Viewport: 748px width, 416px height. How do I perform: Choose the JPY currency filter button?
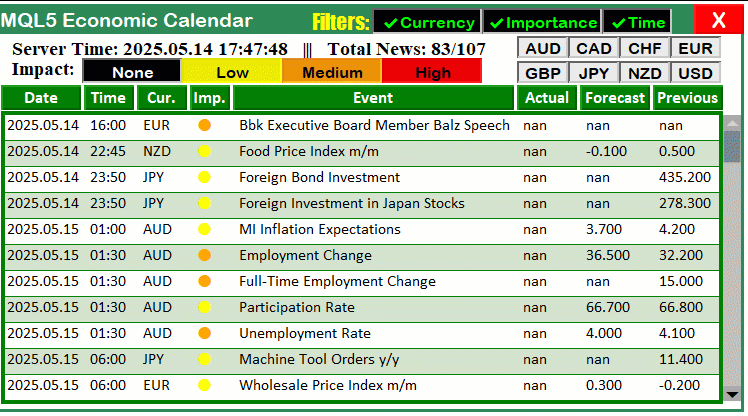(593, 73)
